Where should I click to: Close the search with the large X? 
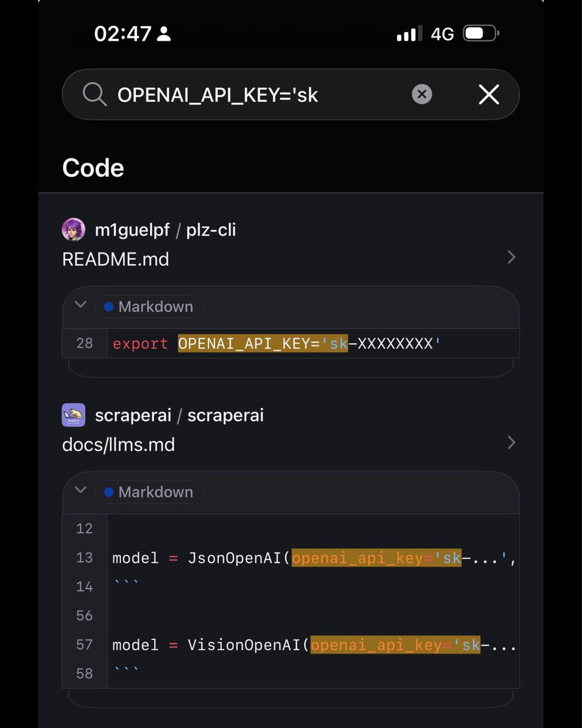coord(489,94)
